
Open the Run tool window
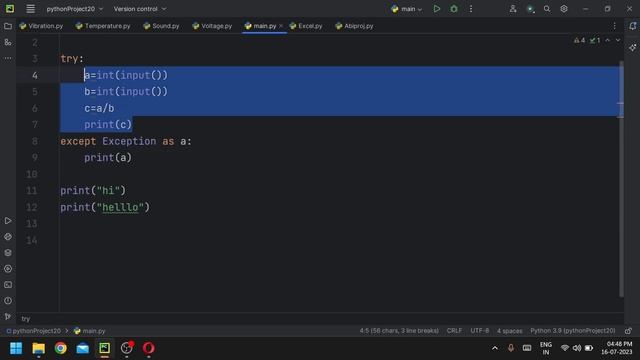tap(8, 221)
